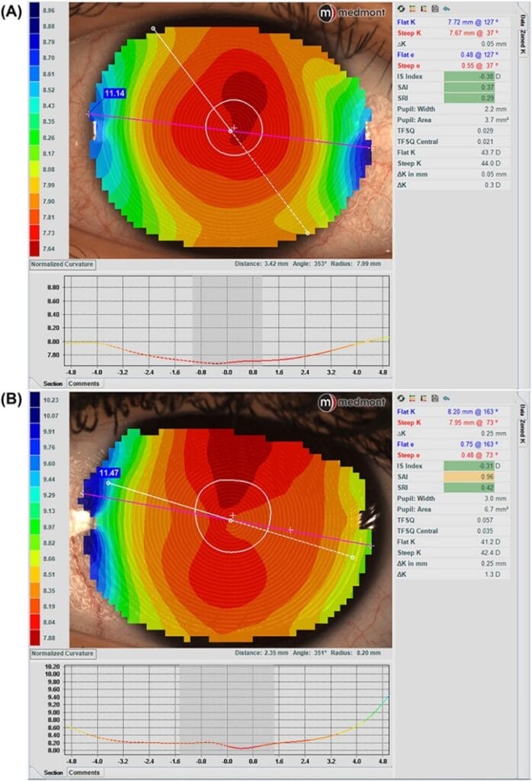Switch to the Section tab in panel B
Screen dimensions: 532x781
click(53, 773)
